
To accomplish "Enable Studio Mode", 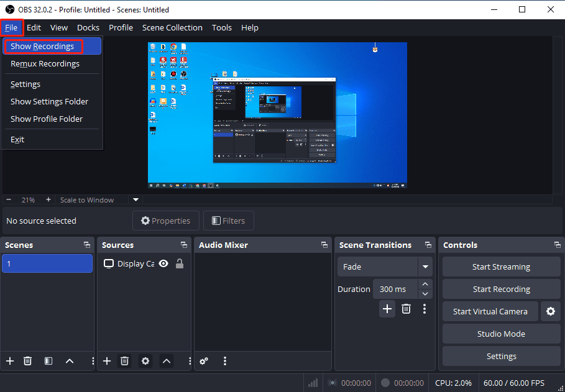I will [501, 334].
